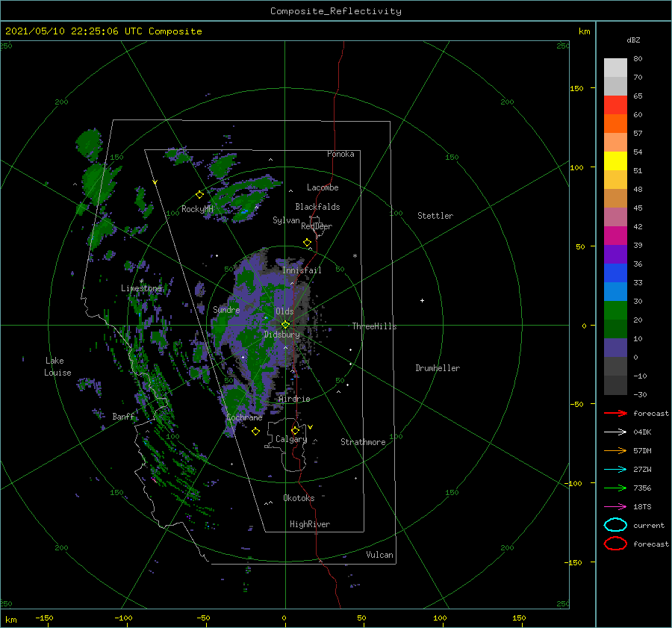Image resolution: width=672 pixels, height=628 pixels.
Task: Click the ThreeHills town label
Action: (x=374, y=326)
